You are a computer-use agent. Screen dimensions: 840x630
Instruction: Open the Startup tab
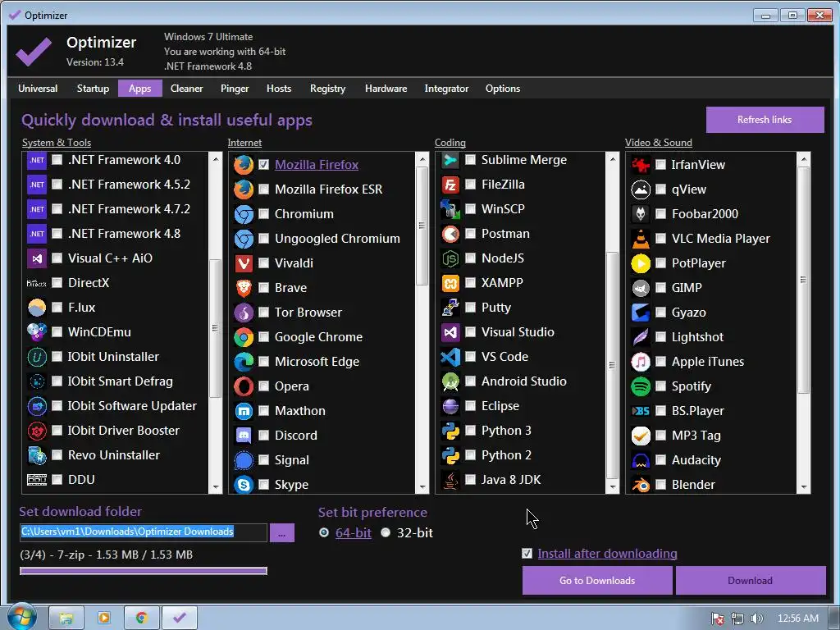[x=93, y=89]
